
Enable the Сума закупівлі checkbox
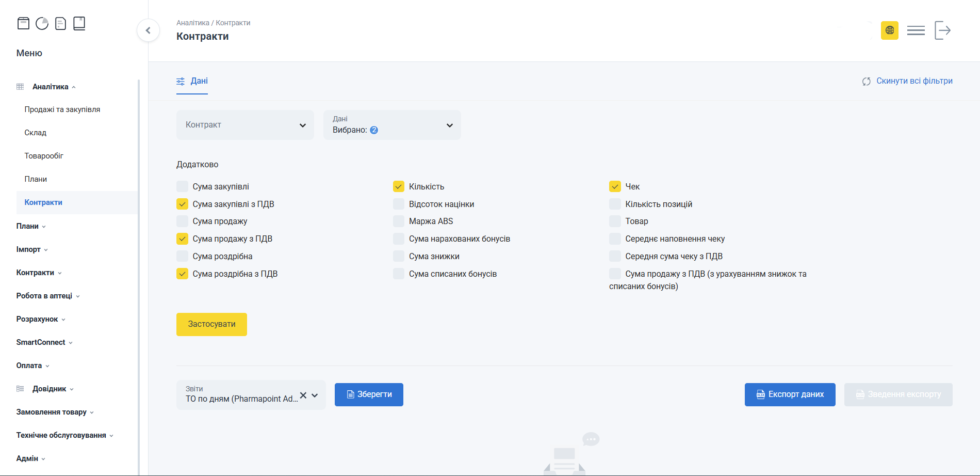click(x=183, y=186)
